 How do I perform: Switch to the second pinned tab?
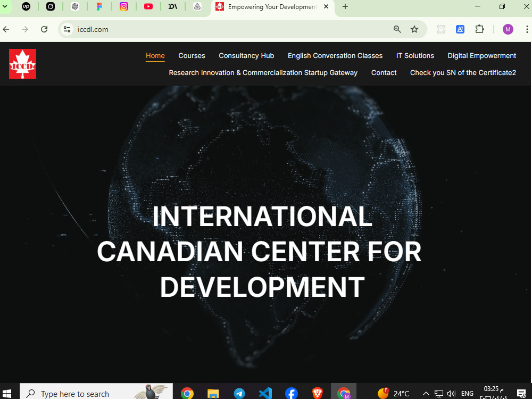tap(50, 6)
